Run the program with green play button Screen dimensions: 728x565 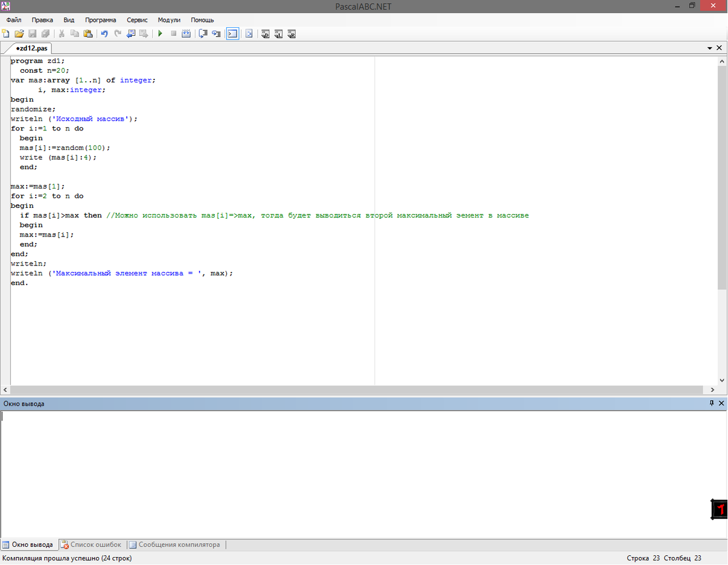click(160, 34)
